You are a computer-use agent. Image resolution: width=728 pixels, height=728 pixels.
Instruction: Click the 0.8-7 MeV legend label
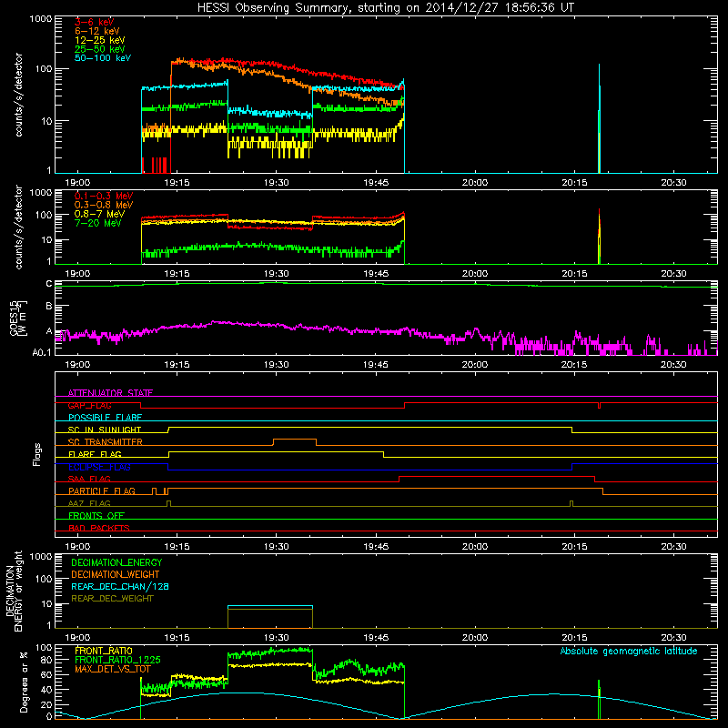click(100, 214)
